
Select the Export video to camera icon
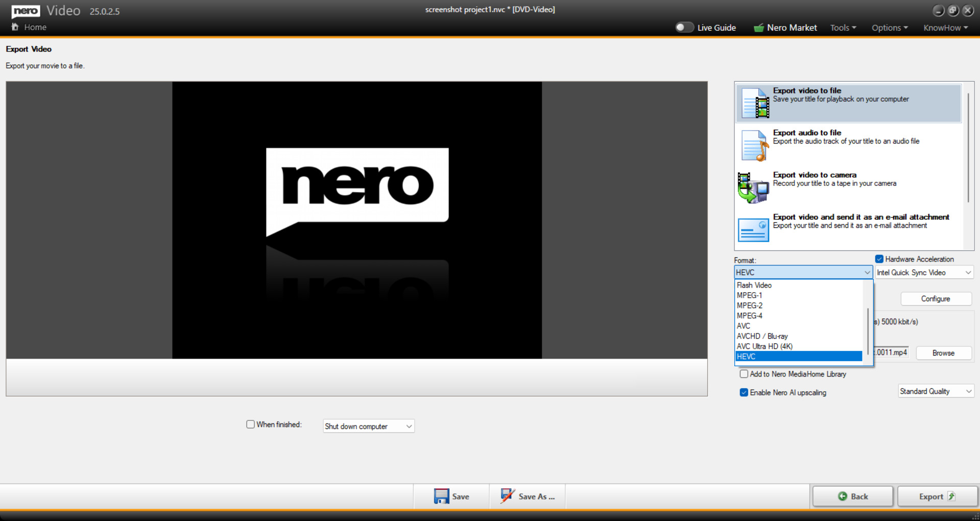click(x=753, y=188)
